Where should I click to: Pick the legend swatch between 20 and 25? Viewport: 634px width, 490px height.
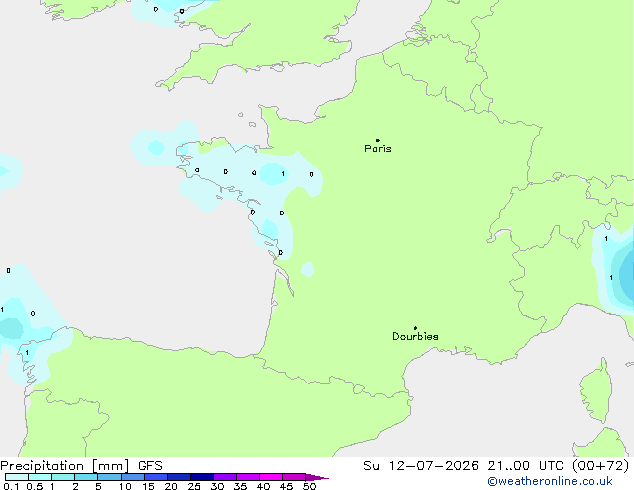[179, 477]
